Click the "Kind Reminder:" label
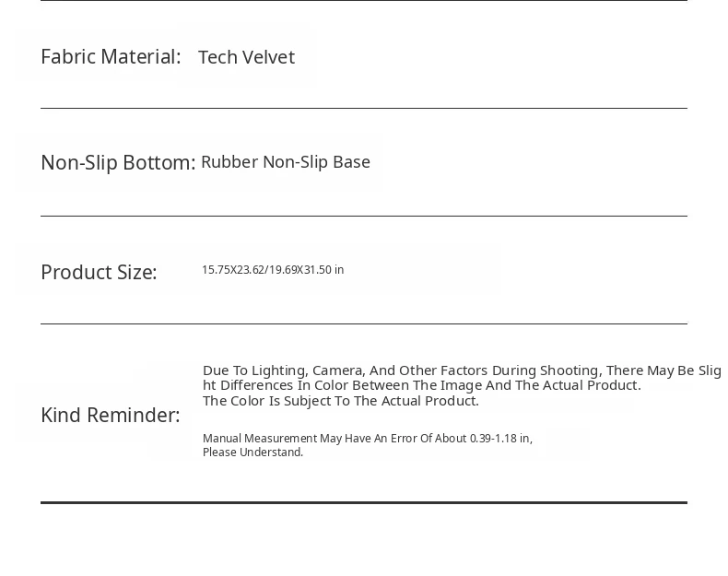 110,416
